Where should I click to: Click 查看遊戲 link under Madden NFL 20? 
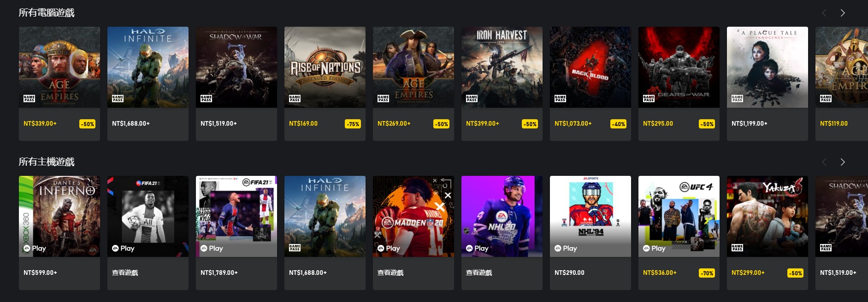(x=390, y=273)
